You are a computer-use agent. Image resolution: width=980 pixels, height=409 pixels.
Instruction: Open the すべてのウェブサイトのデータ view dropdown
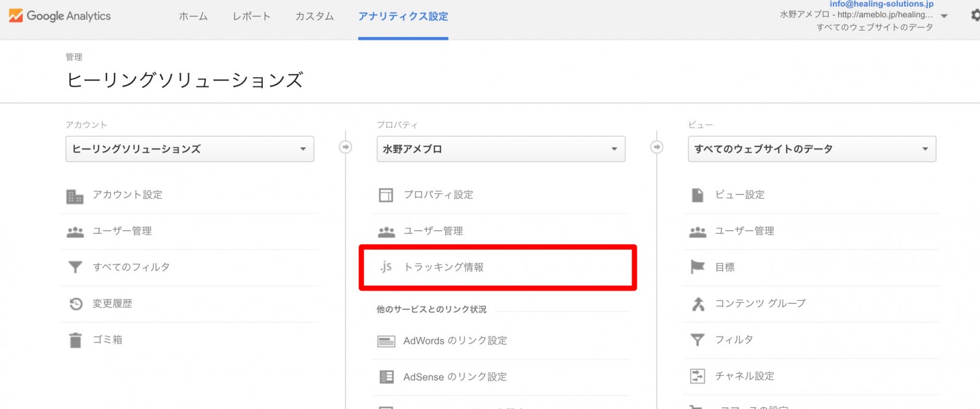click(812, 149)
